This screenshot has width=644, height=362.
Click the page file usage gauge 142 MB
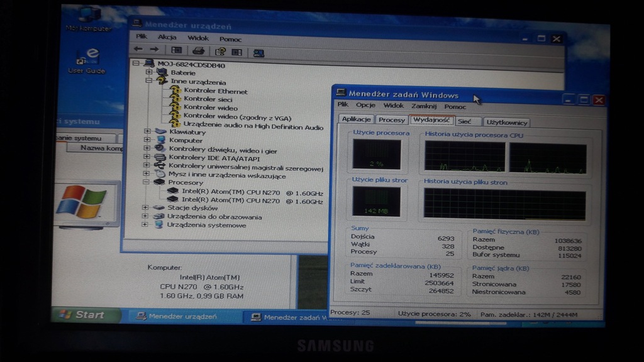(x=376, y=202)
